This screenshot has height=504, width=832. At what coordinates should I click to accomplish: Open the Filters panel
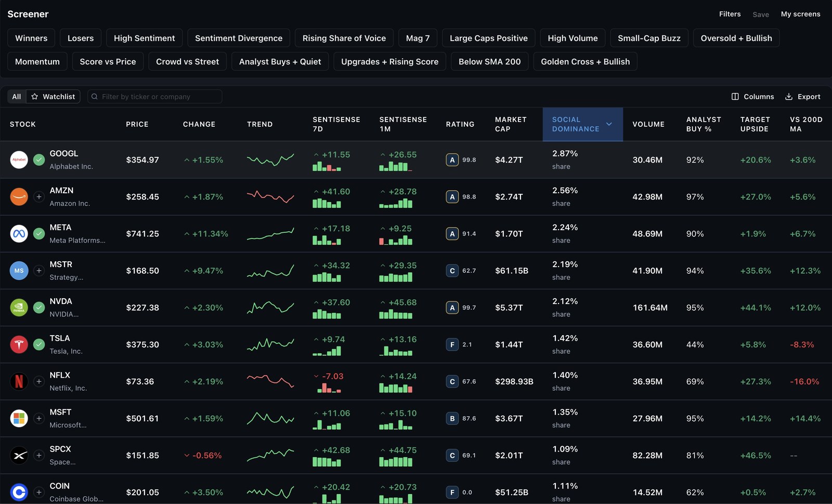(730, 14)
